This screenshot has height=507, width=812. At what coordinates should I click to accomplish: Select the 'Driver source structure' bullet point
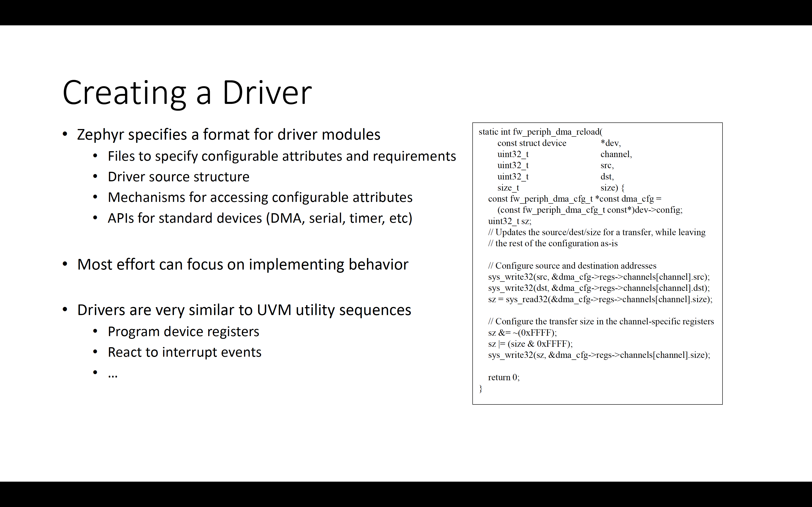(178, 176)
